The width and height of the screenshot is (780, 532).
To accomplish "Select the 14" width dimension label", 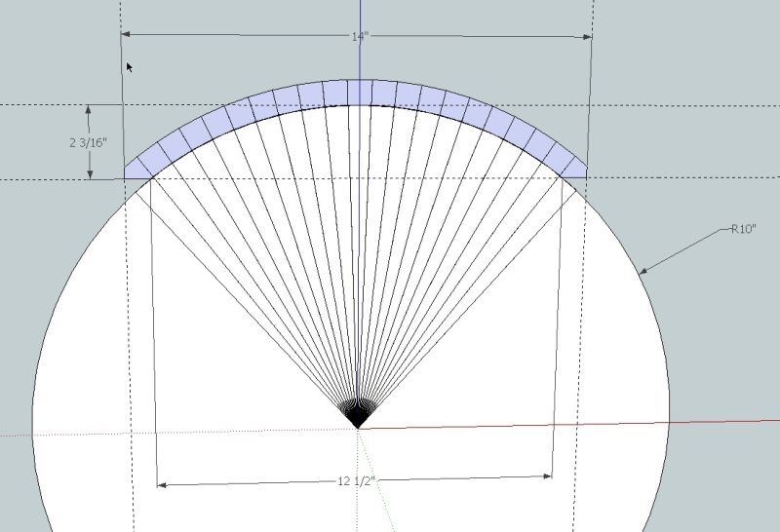I will click(360, 37).
